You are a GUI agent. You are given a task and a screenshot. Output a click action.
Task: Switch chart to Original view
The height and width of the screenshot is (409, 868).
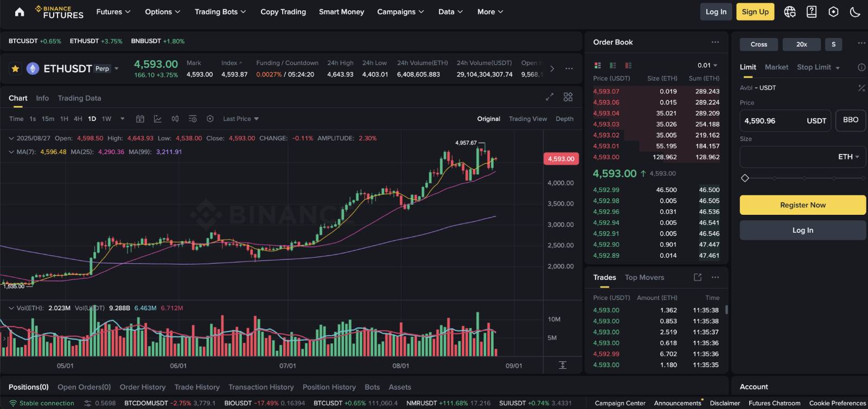coord(488,119)
